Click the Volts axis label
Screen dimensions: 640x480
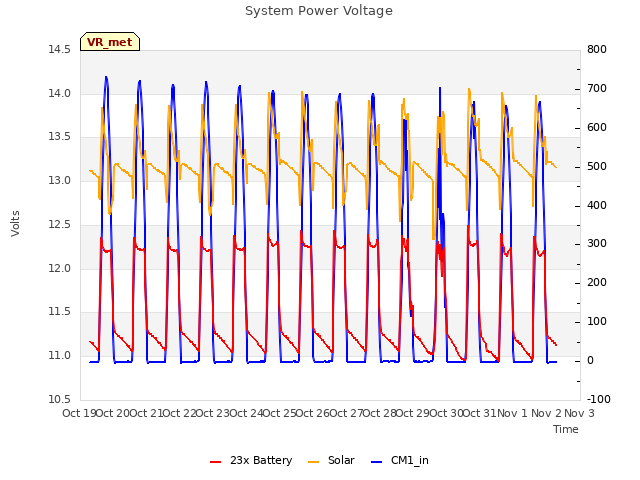pos(15,224)
